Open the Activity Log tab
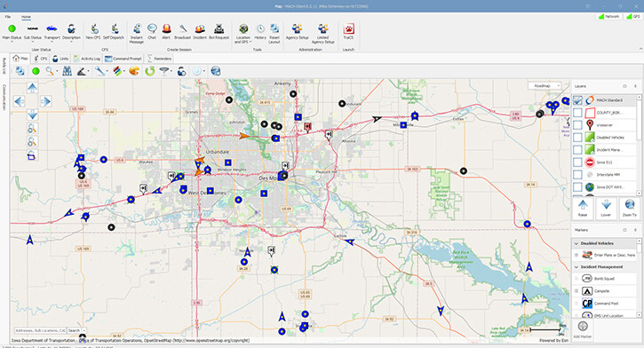 point(87,59)
